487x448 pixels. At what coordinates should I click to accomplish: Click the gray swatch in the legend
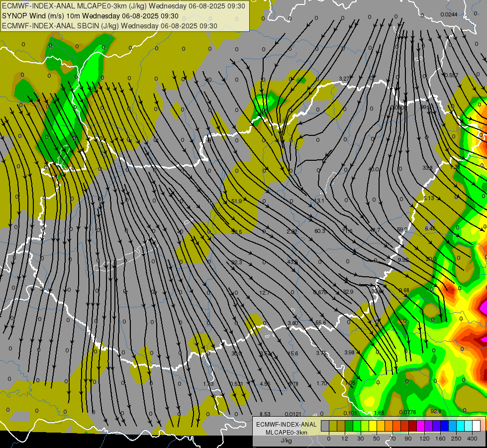tap(325, 426)
